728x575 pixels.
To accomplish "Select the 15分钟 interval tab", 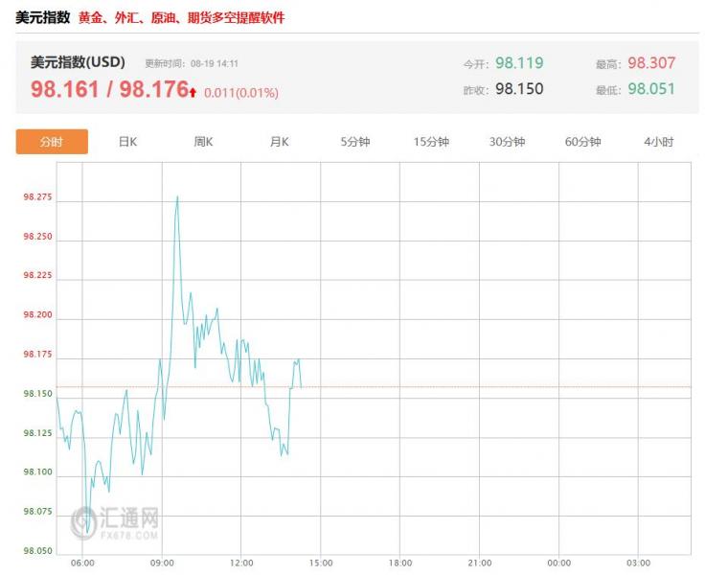I will pyautogui.click(x=431, y=142).
